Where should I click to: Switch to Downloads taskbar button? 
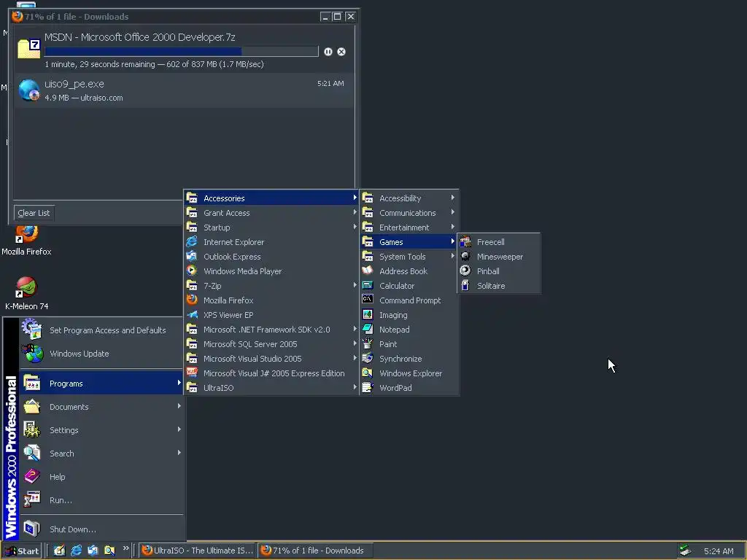(x=315, y=551)
